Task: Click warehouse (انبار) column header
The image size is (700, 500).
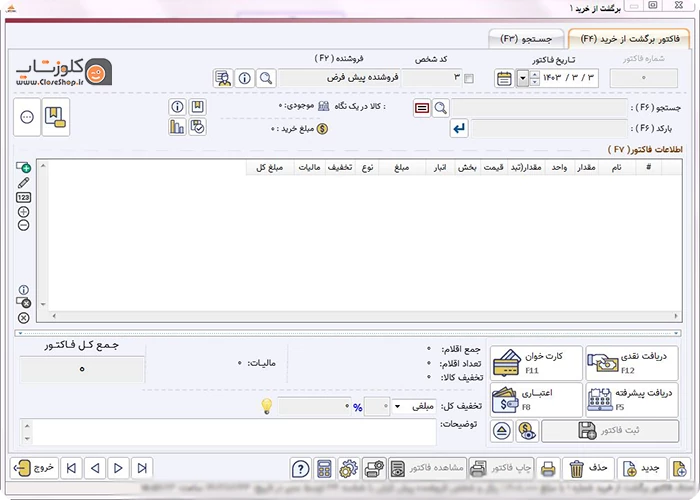Action: (440, 167)
